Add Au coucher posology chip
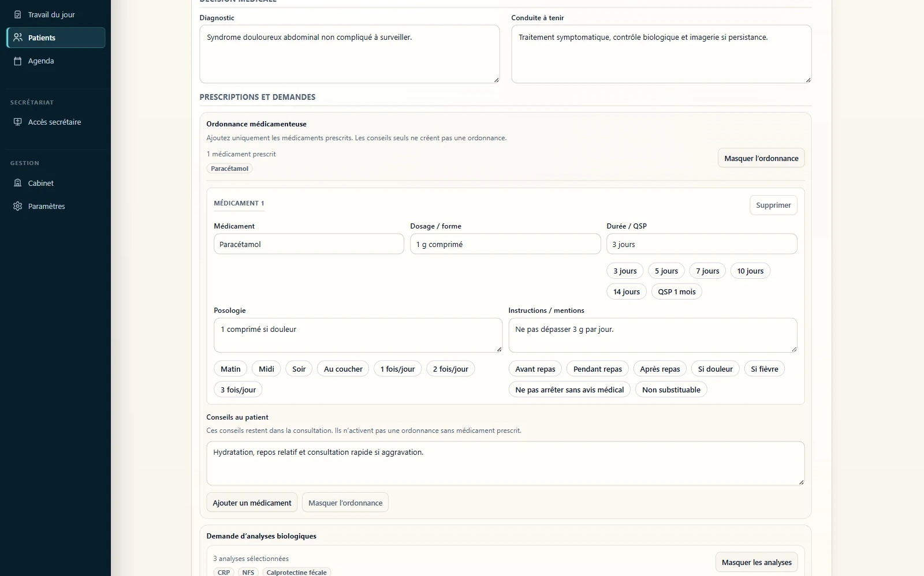Screen dimensions: 924x576 [343, 369]
